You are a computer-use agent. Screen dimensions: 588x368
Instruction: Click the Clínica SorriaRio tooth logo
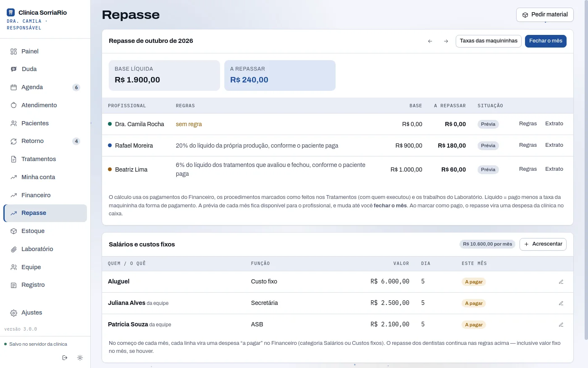point(11,13)
